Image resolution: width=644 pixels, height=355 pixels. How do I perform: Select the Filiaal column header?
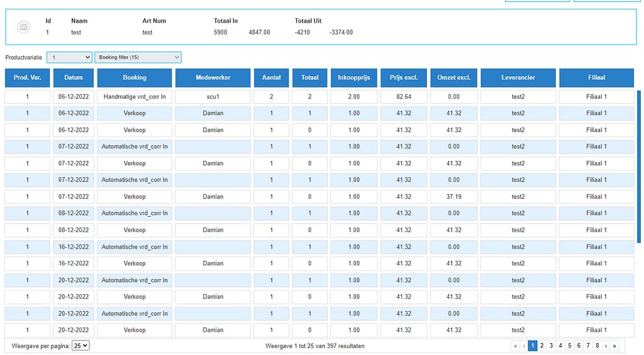[596, 77]
